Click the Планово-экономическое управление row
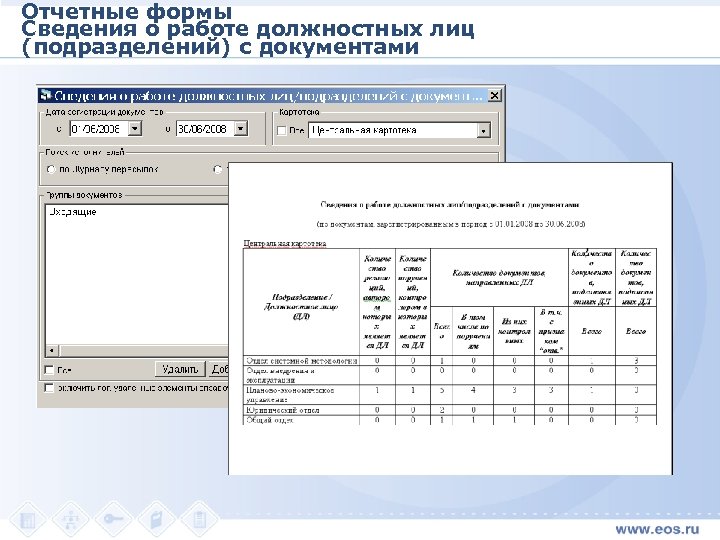720x540 pixels. click(x=450, y=395)
